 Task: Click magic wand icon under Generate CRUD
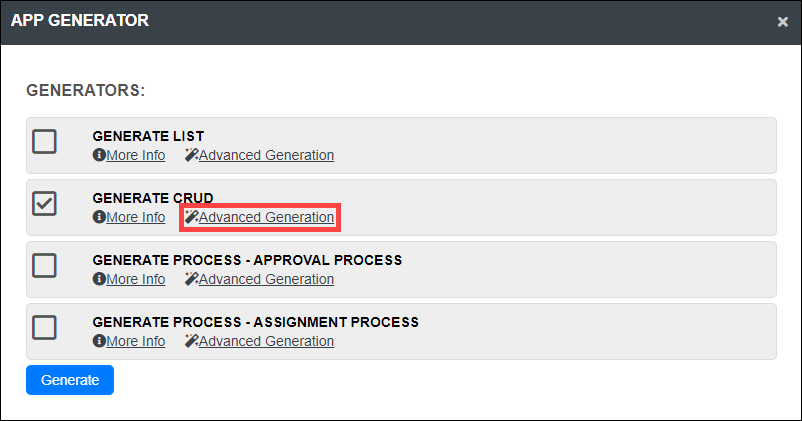pos(191,218)
